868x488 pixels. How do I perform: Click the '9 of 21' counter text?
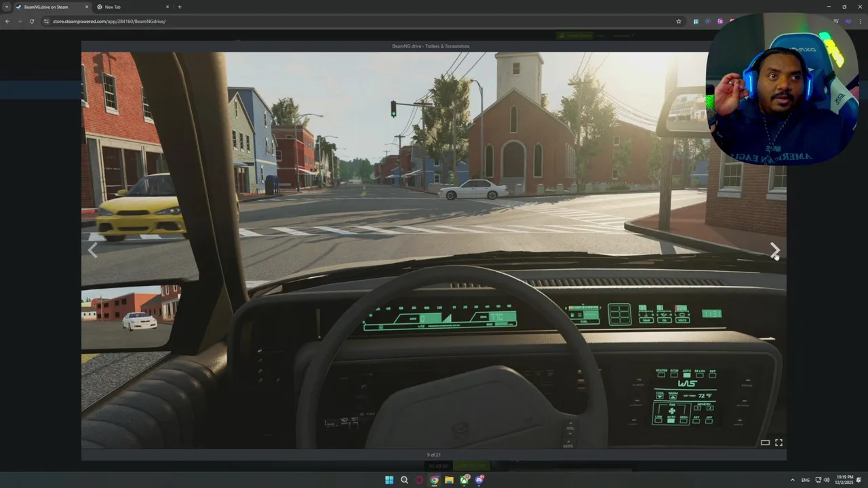(434, 455)
